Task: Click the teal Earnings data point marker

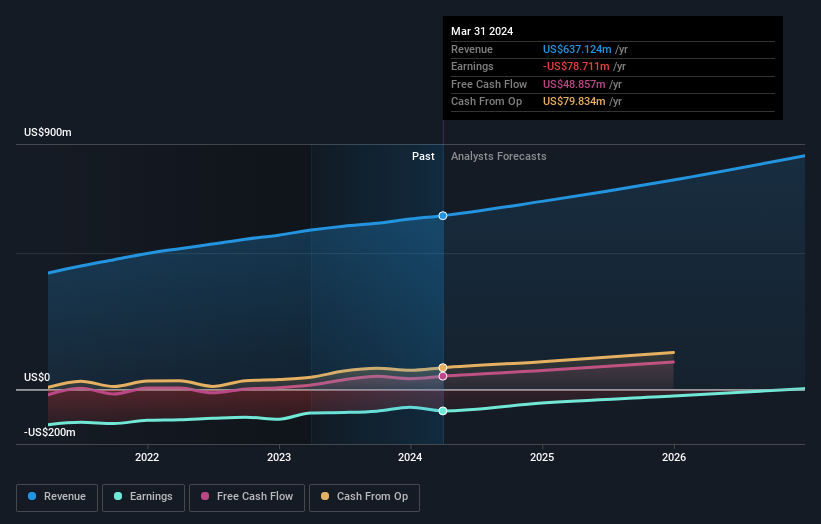Action: click(443, 411)
